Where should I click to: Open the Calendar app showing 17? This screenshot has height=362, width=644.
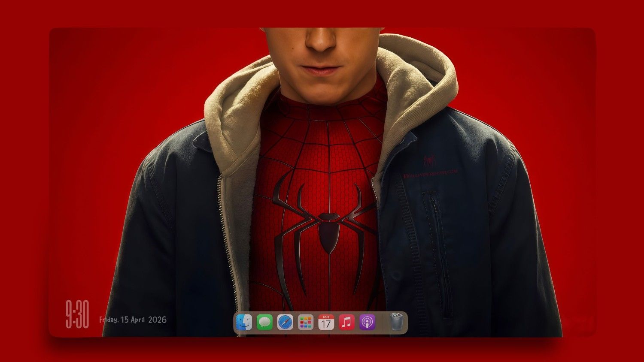tap(326, 322)
